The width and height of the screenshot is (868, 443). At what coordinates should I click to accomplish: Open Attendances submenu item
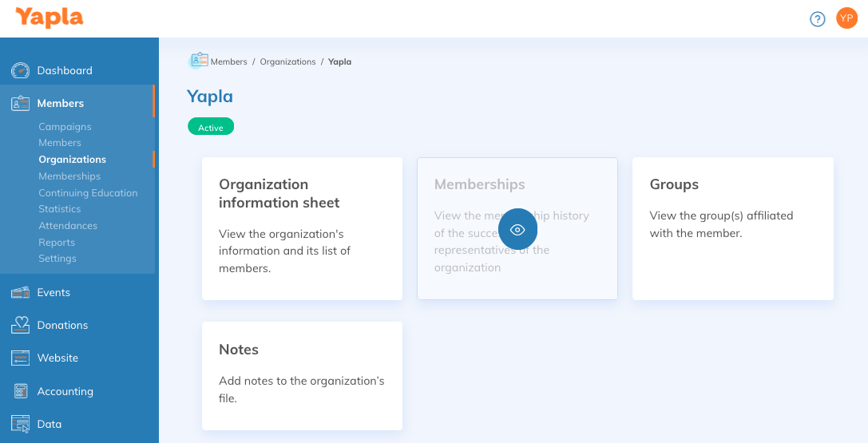point(68,226)
